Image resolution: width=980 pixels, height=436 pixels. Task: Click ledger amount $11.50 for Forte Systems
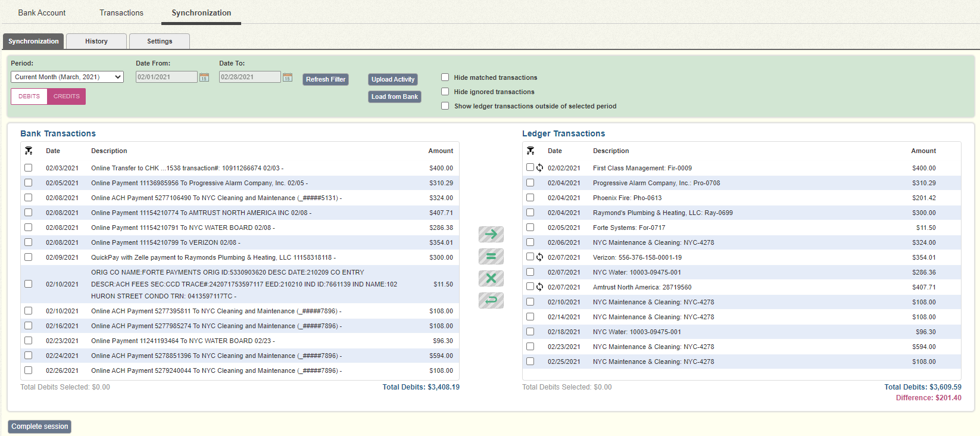point(926,228)
